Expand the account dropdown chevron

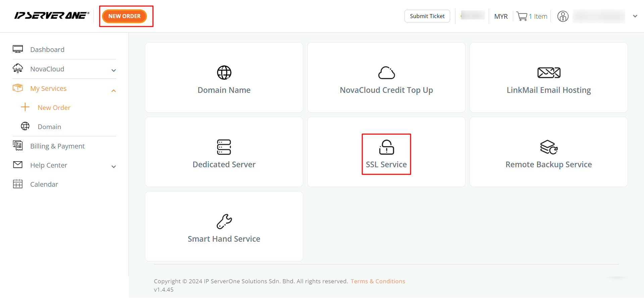(x=635, y=16)
